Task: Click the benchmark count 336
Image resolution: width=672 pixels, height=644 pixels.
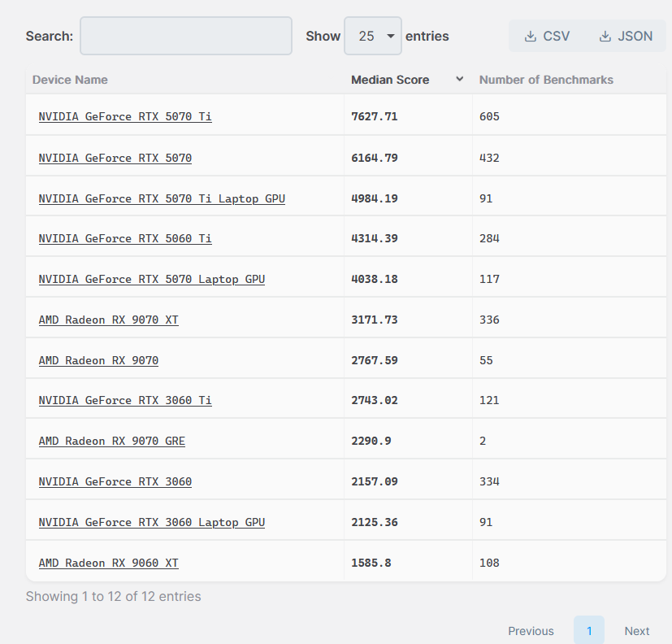Action: [x=489, y=320]
